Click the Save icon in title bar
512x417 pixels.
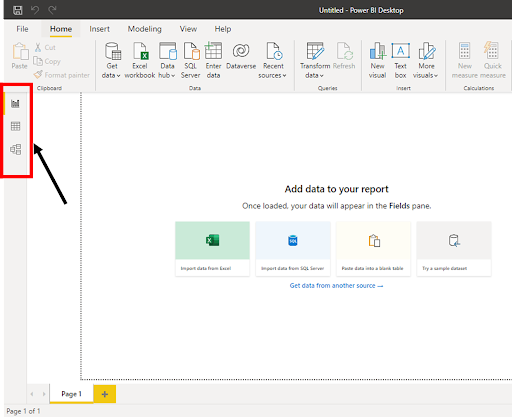(x=18, y=10)
